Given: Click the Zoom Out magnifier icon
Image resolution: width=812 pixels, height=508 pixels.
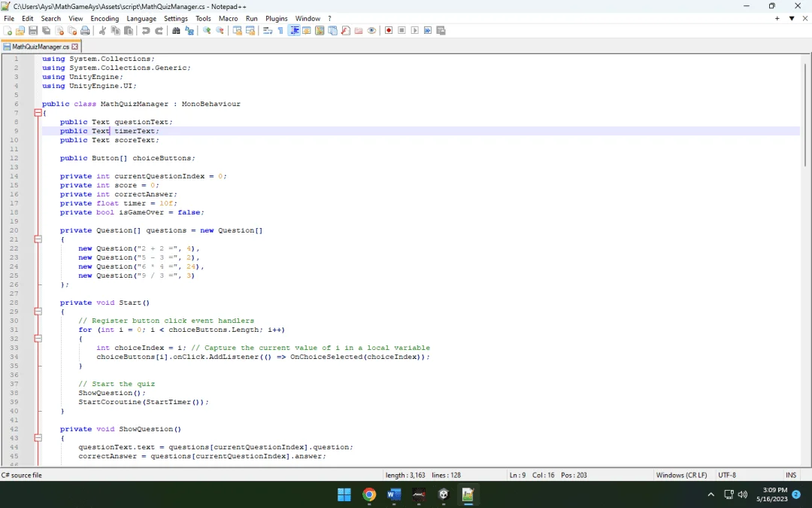Looking at the screenshot, I should pyautogui.click(x=220, y=31).
